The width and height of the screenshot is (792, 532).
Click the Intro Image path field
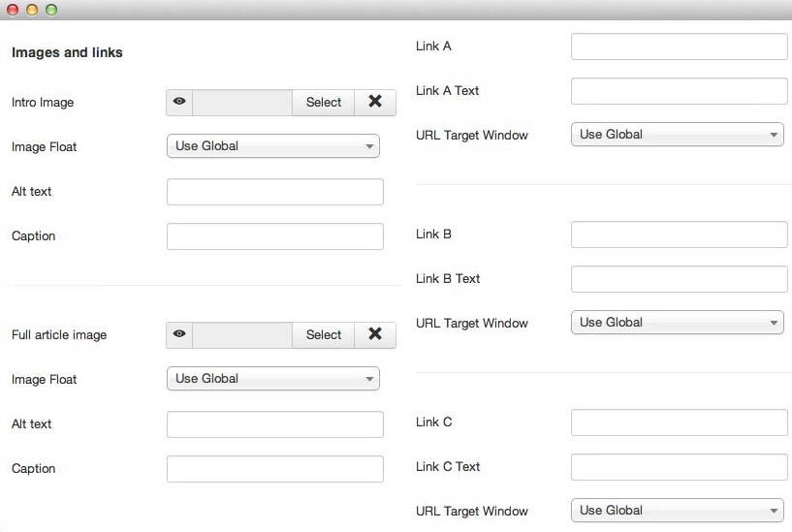point(242,102)
